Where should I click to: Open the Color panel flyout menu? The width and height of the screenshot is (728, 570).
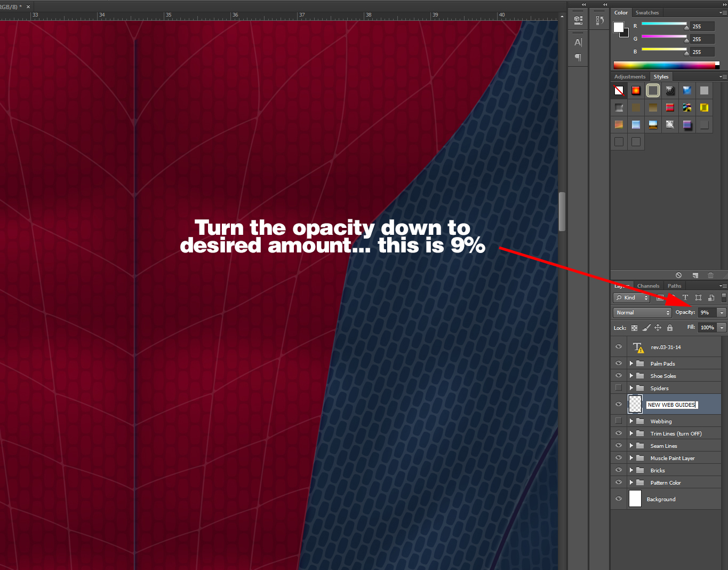[723, 13]
